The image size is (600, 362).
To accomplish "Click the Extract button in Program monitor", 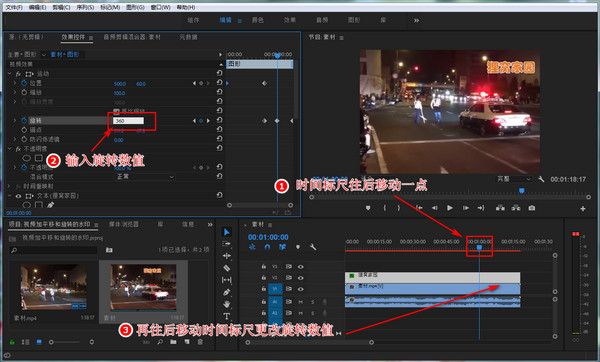I will pos(516,208).
